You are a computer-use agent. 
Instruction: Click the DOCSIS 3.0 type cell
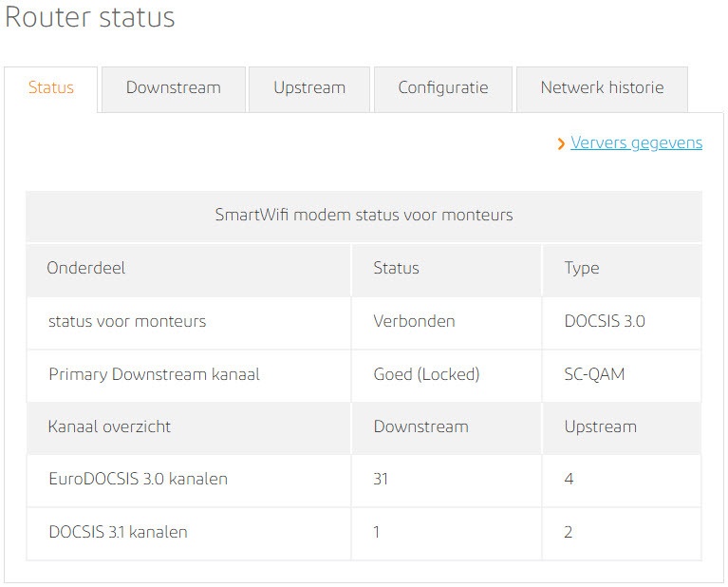[605, 321]
